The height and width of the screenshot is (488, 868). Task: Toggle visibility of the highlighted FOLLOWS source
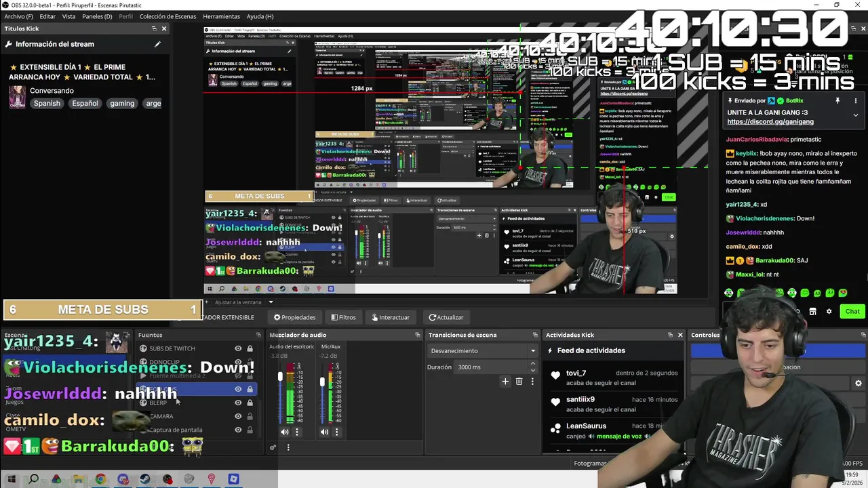tap(238, 389)
